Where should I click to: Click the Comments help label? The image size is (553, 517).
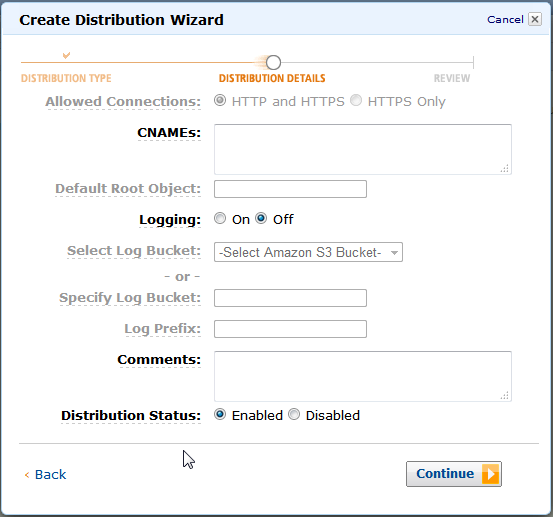pos(159,360)
